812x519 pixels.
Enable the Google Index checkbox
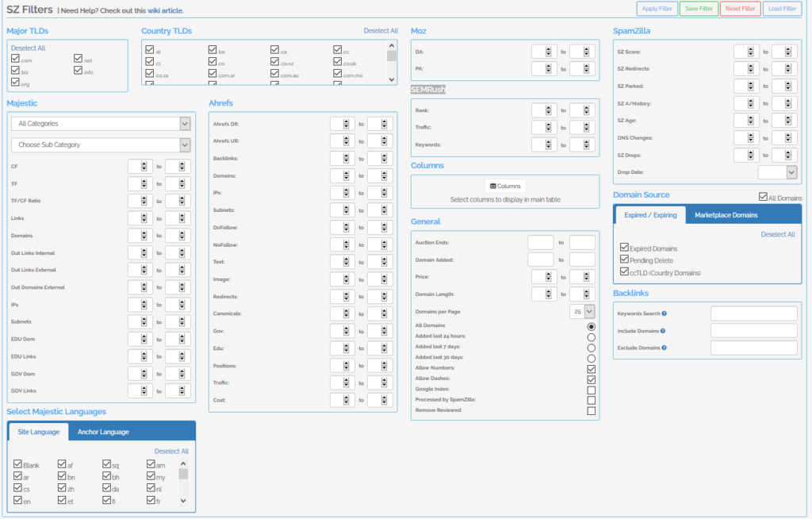[591, 390]
